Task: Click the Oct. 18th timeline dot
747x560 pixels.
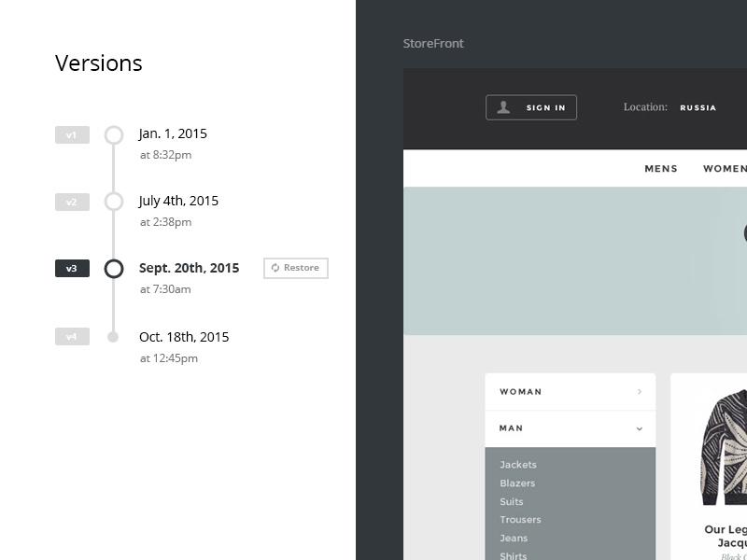Action: click(114, 337)
